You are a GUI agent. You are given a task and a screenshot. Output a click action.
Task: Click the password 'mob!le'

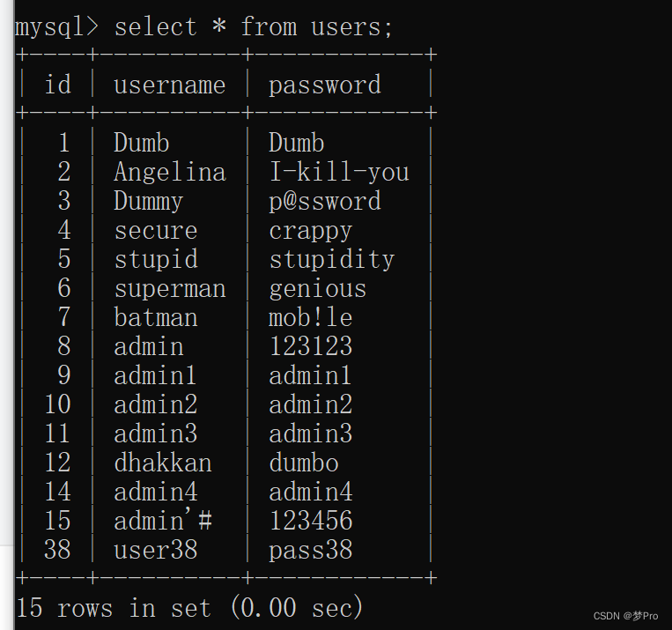tap(310, 317)
